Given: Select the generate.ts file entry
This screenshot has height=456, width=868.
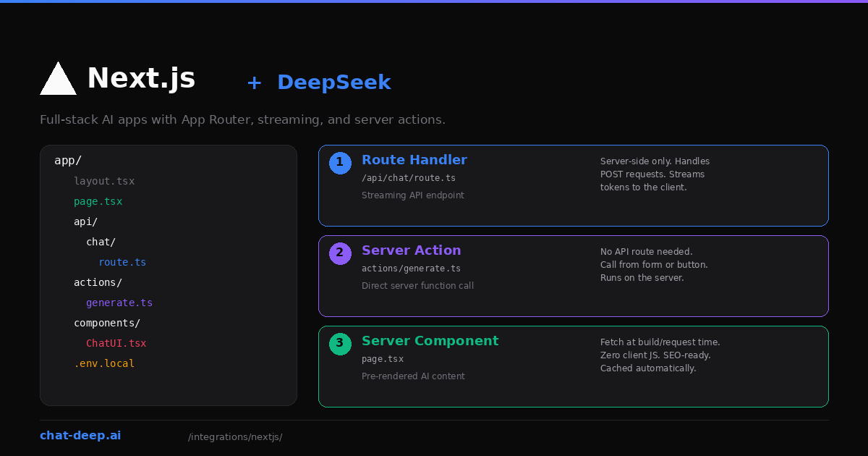Looking at the screenshot, I should [x=119, y=303].
